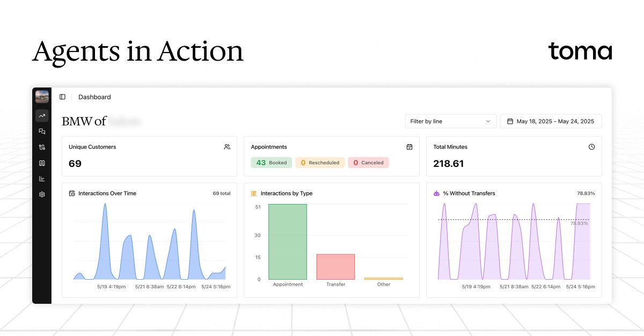Click the dealership avatar thumbnail
The image size is (644, 336).
(x=42, y=97)
